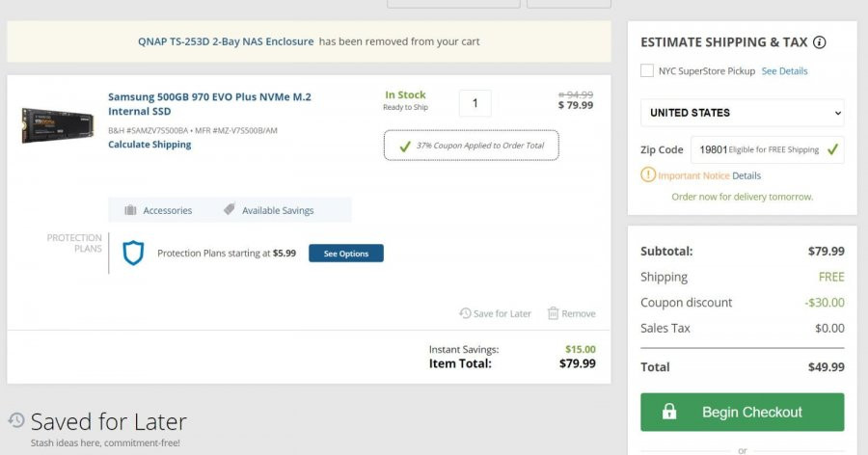The image size is (868, 455).
Task: Open the Samsung 970 EVO Plus product link
Action: point(209,104)
